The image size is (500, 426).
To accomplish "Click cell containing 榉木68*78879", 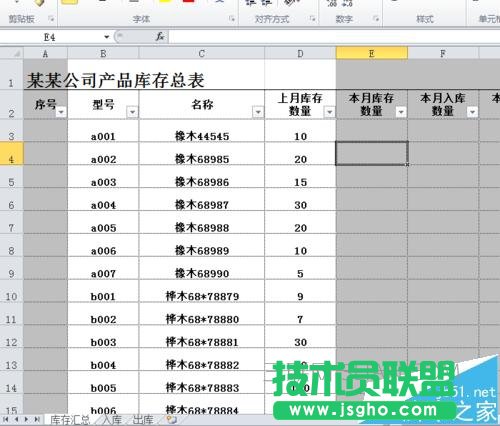I will pos(202,291).
